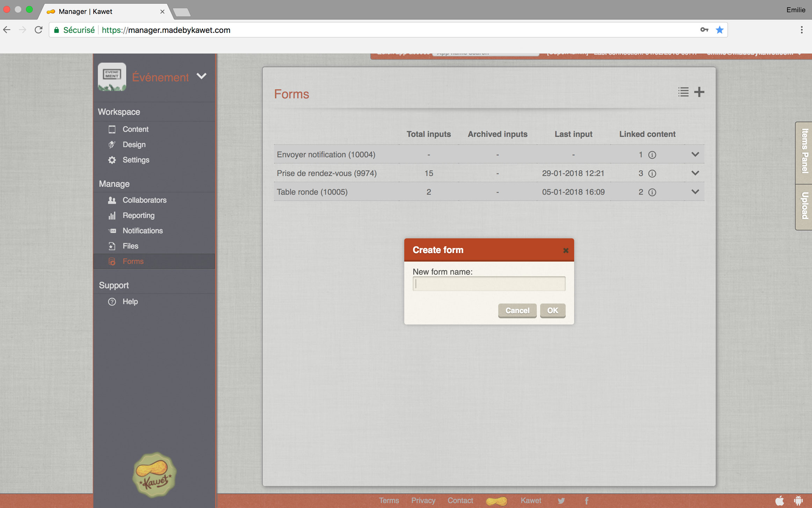Viewport: 812px width, 508px height.
Task: Open Reporting in sidebar
Action: tap(138, 215)
